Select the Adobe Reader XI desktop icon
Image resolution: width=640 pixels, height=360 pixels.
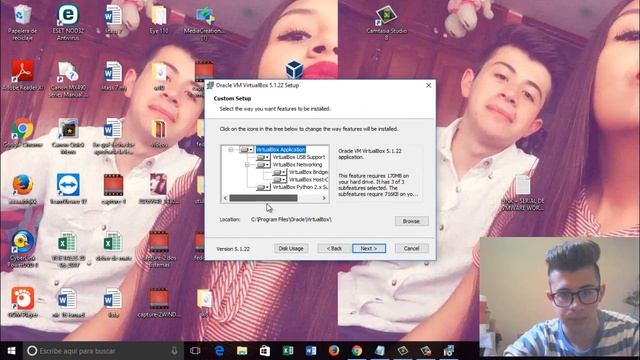pos(22,76)
